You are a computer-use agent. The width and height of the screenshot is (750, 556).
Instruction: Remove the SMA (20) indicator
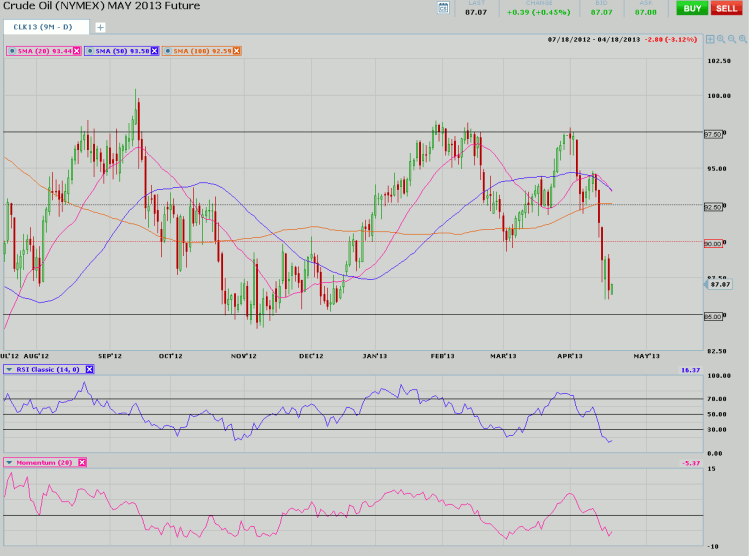[76, 50]
